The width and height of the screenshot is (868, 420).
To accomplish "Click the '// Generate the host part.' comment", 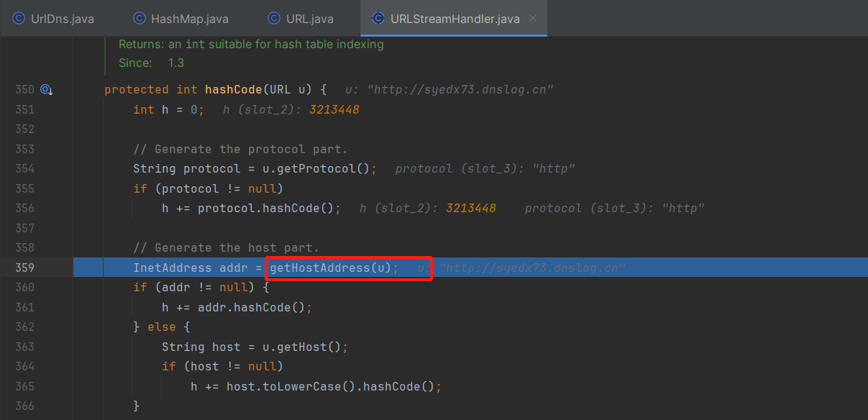I will [x=226, y=247].
